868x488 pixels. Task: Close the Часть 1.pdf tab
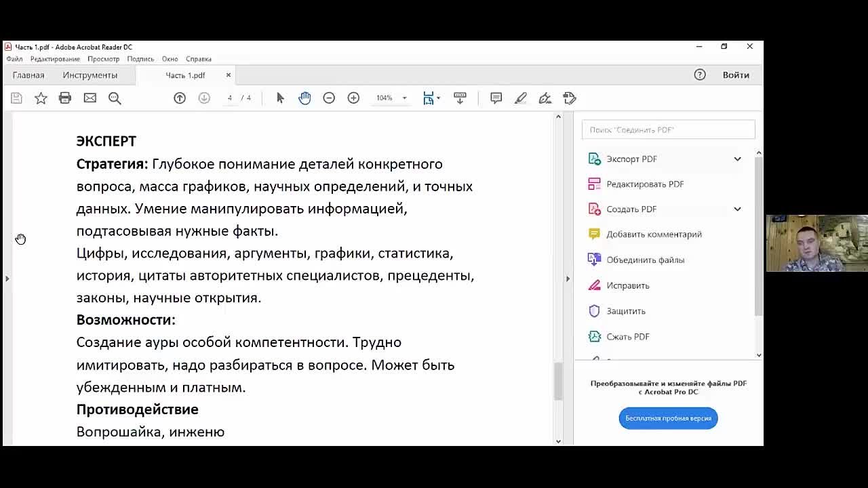click(229, 75)
